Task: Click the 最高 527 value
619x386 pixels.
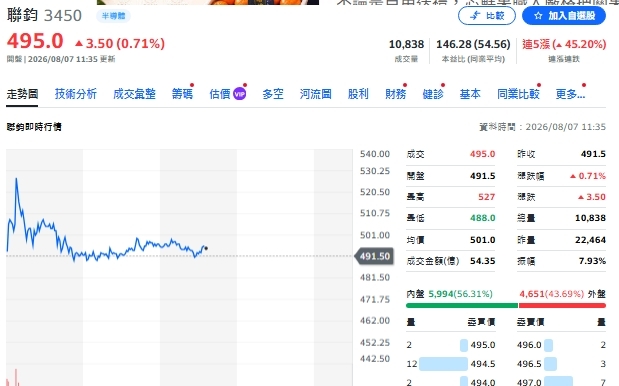Action: pos(486,197)
